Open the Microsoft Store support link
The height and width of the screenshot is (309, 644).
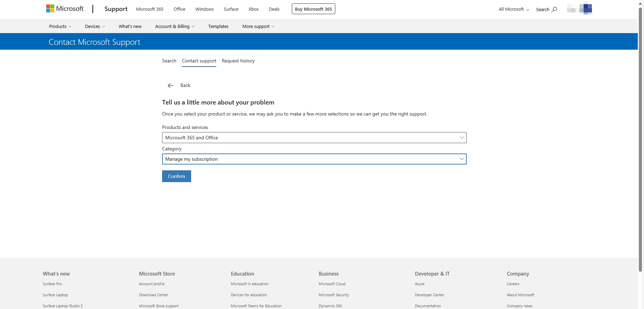[x=159, y=306]
